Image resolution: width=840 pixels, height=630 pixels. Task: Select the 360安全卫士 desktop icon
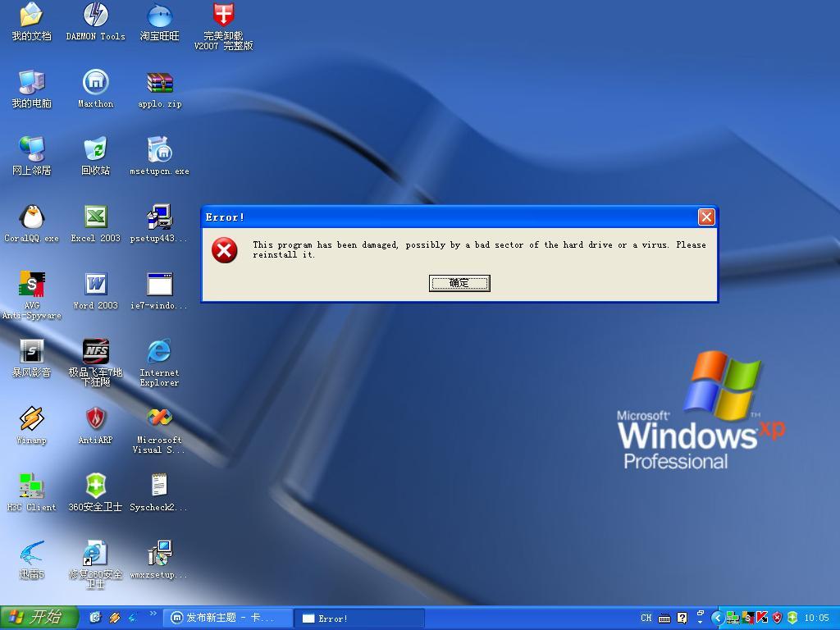pyautogui.click(x=95, y=493)
